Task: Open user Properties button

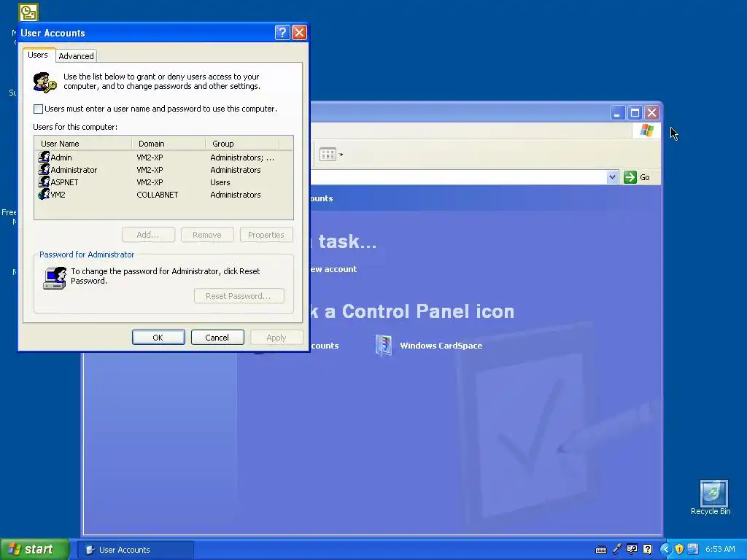Action: coord(266,235)
